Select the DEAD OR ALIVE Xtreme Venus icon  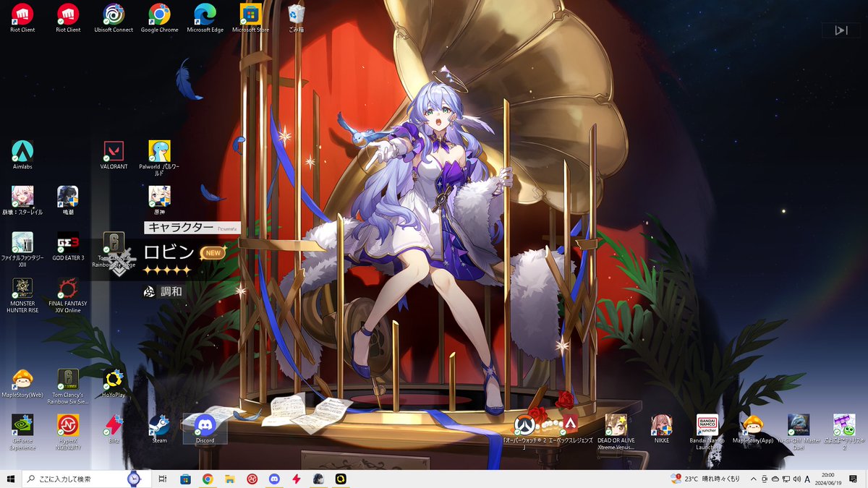[x=616, y=432]
